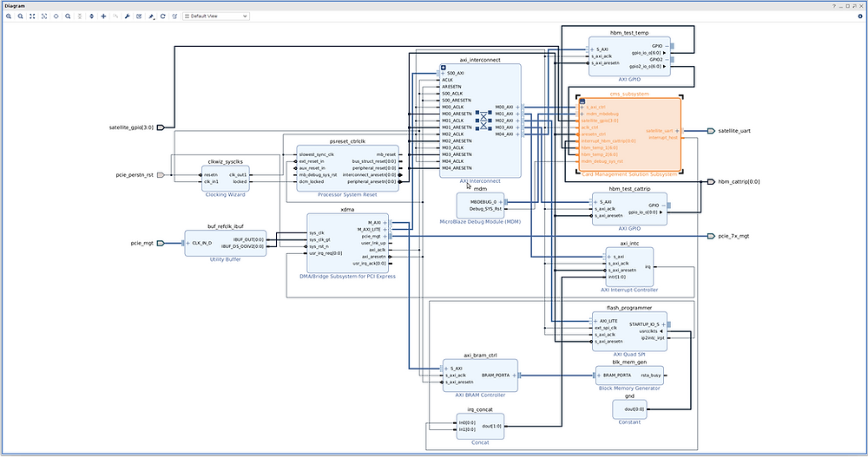The image size is (868, 457).
Task: Click the greyed-out Make External icon
Action: coord(115,16)
